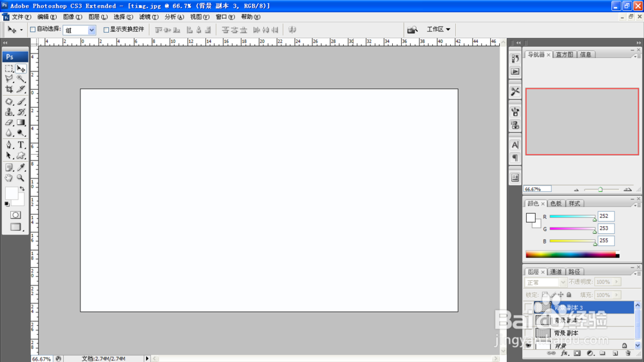The image size is (644, 362).
Task: Switch to the 路径 tab
Action: pos(574,272)
